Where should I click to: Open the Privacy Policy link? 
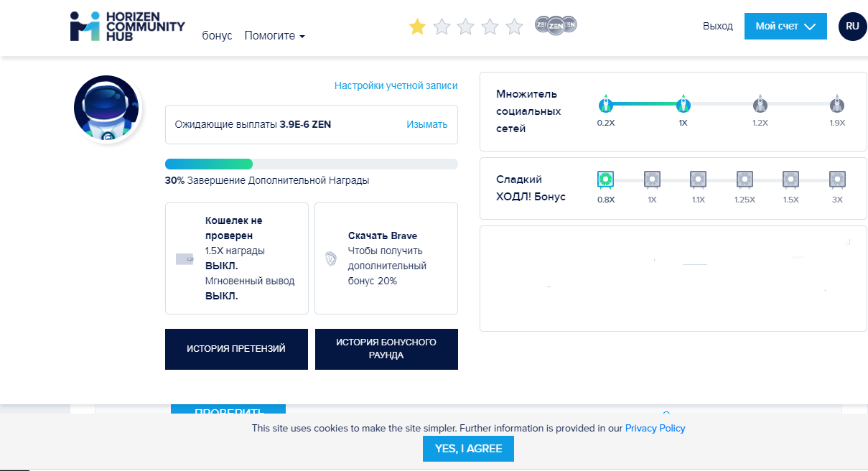655,428
